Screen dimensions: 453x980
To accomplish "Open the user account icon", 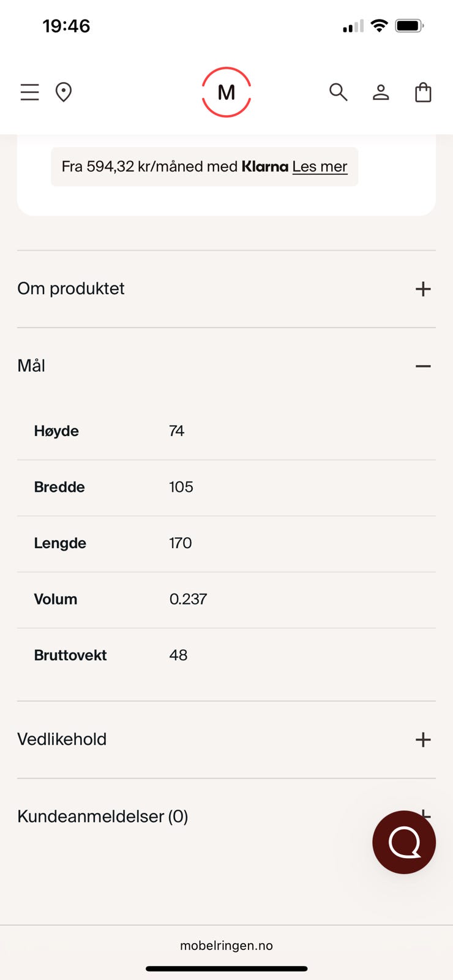I will click(x=381, y=92).
